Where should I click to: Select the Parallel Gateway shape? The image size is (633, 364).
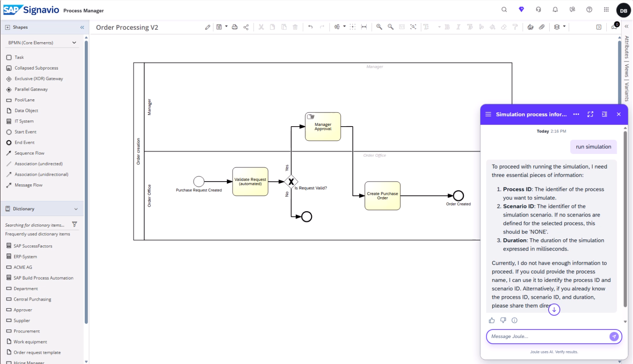pos(31,89)
